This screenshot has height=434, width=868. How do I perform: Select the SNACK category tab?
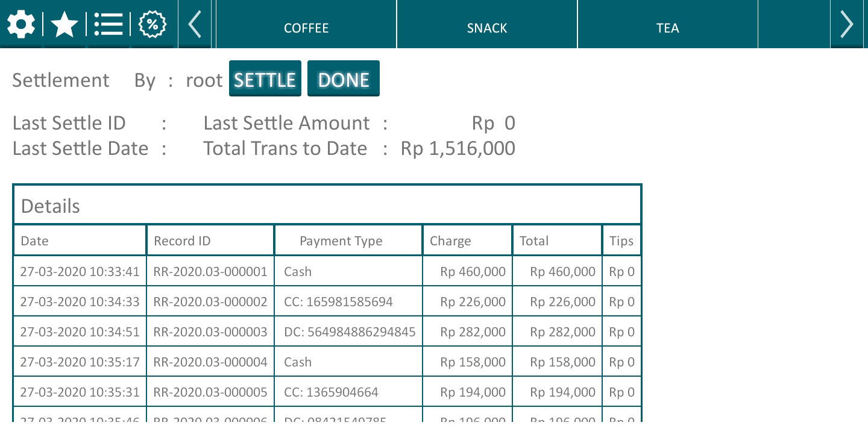click(x=487, y=28)
